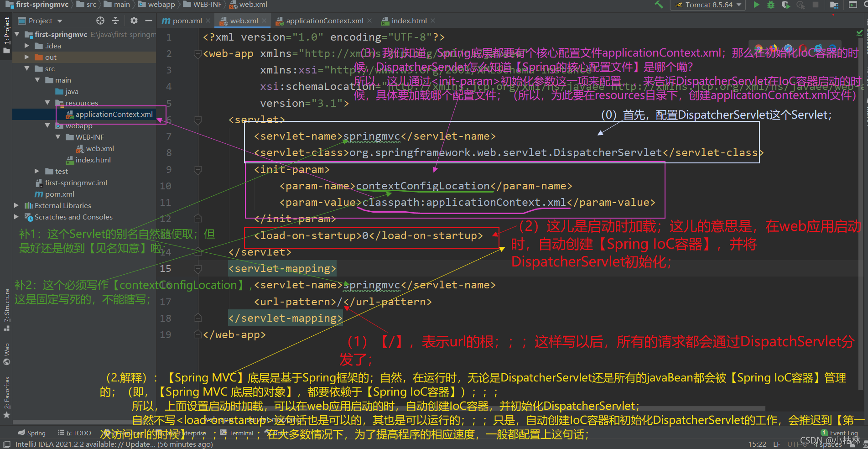Click the locate target icon in the Project panel
Screen dimensions: 868x449
click(100, 21)
